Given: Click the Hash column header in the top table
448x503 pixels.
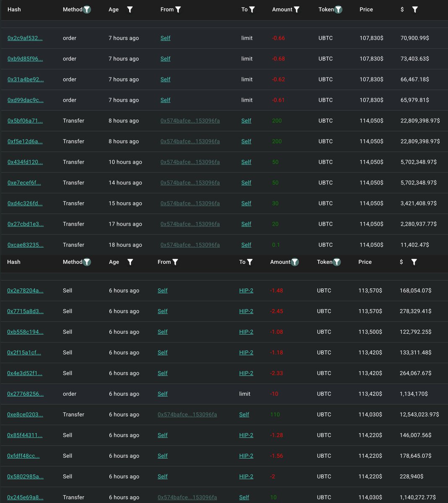Looking at the screenshot, I should tap(14, 9).
